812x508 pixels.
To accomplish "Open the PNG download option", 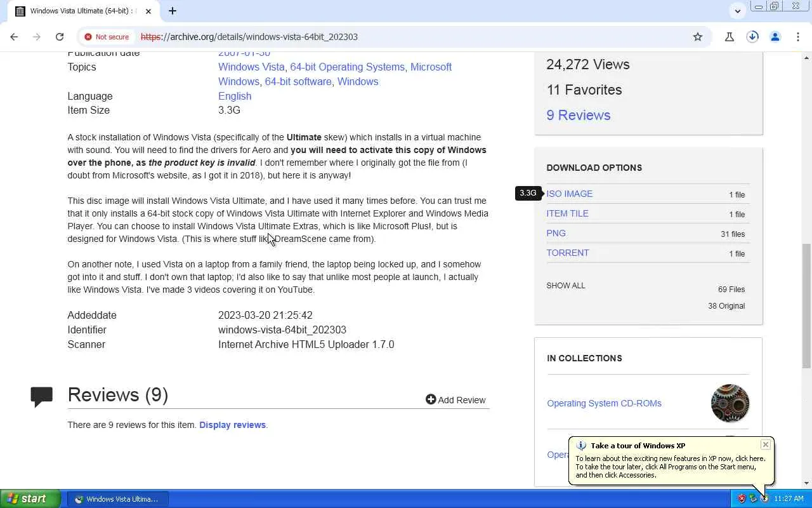I will coord(556,233).
